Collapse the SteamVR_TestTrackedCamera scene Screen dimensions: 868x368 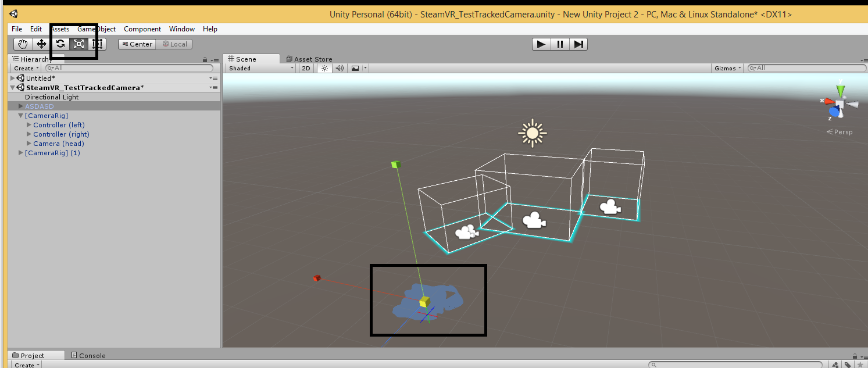click(x=13, y=88)
